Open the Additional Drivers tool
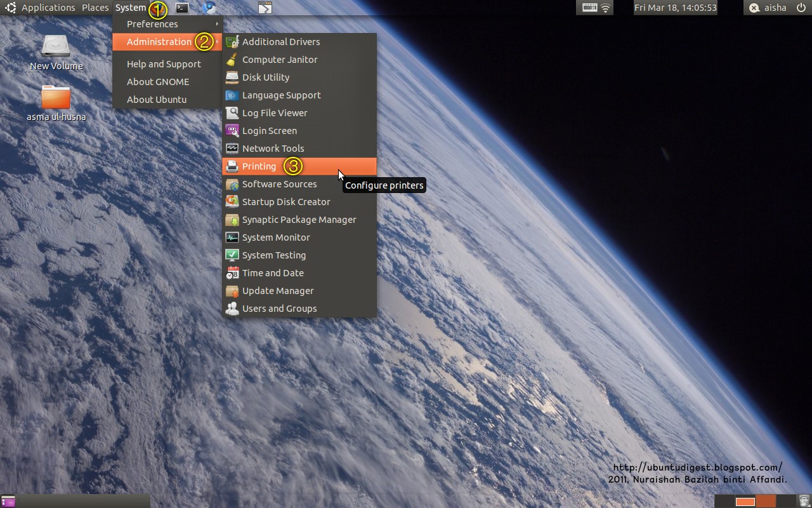 pos(299,42)
